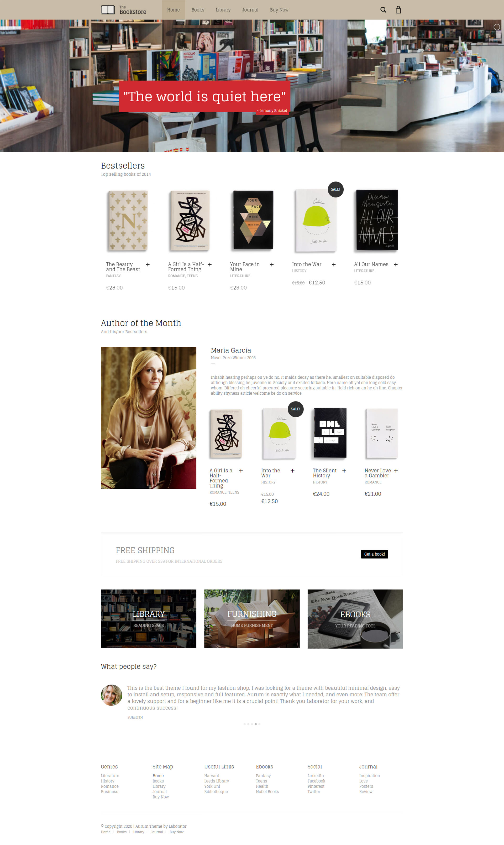Open the EBOOKS banner tile

pos(355,619)
